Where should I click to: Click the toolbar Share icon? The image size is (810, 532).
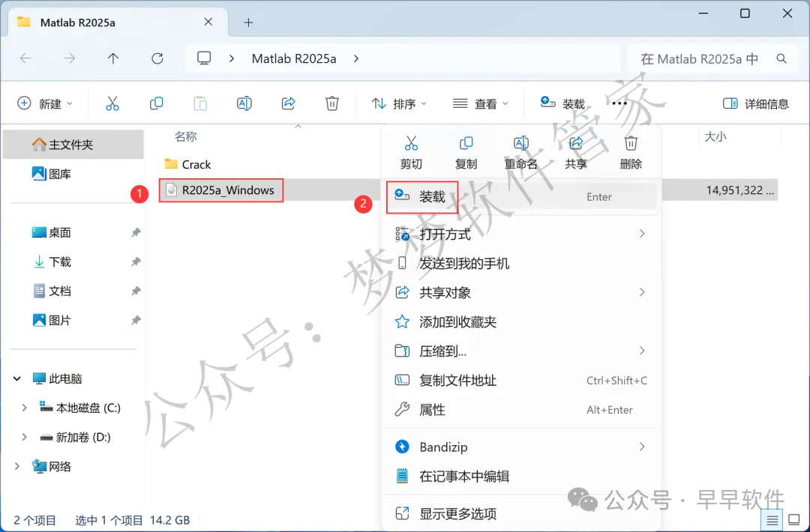coord(288,103)
